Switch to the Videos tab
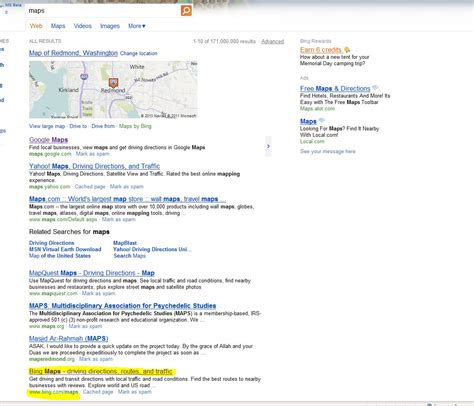The image size is (474, 406). pyautogui.click(x=83, y=26)
